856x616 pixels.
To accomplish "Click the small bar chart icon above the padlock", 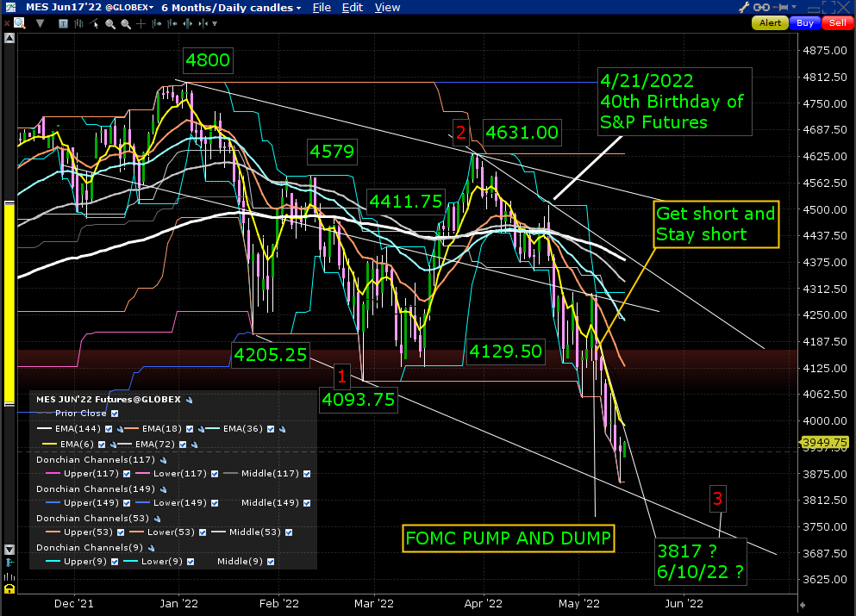I will [x=9, y=576].
